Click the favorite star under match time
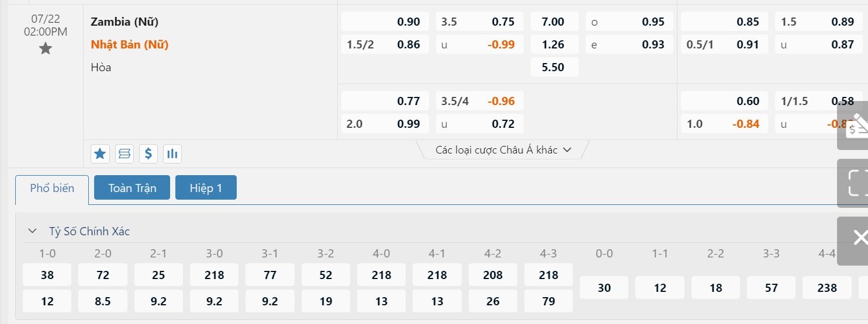 click(46, 49)
